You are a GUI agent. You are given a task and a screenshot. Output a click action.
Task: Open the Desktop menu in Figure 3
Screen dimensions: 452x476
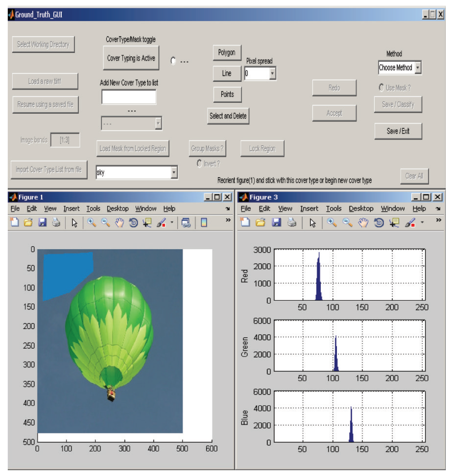click(x=361, y=208)
